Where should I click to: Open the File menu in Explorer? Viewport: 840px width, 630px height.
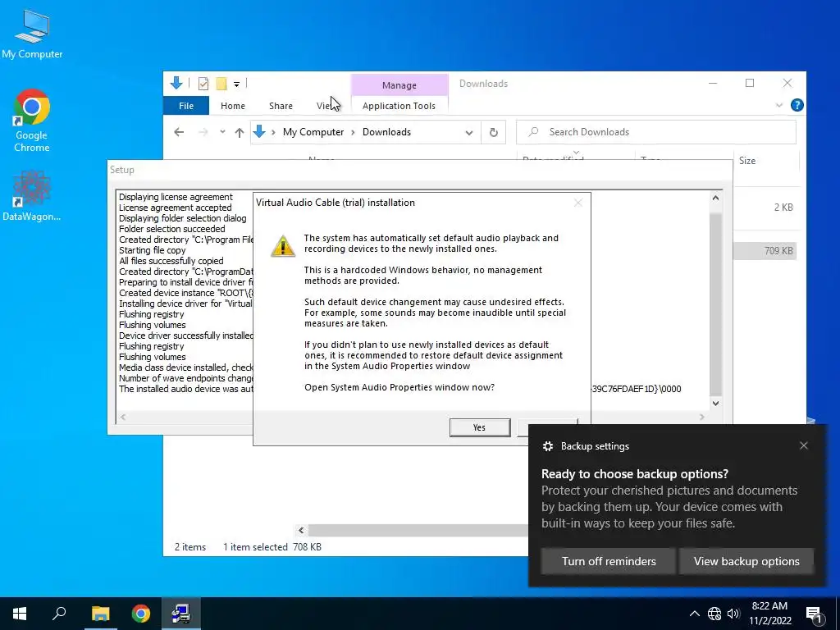point(186,106)
